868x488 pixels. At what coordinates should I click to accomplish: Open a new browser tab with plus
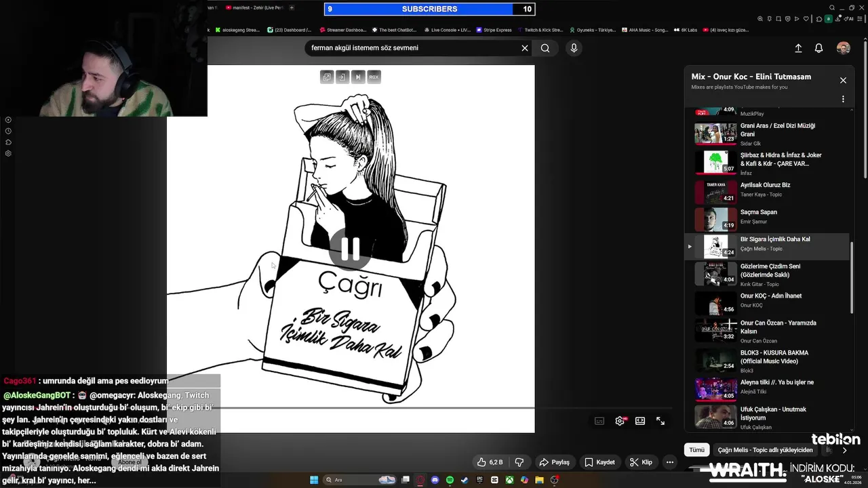292,7
